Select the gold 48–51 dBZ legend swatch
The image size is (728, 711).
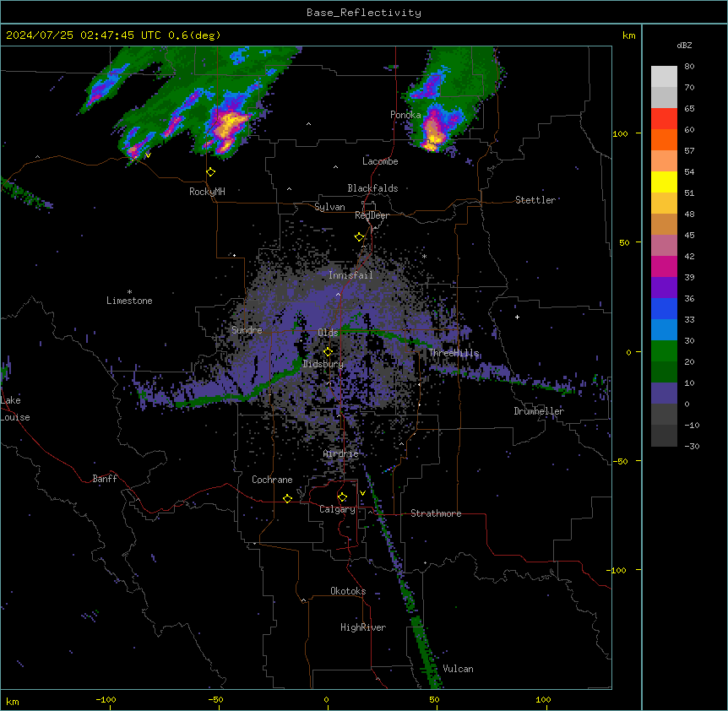point(664,204)
